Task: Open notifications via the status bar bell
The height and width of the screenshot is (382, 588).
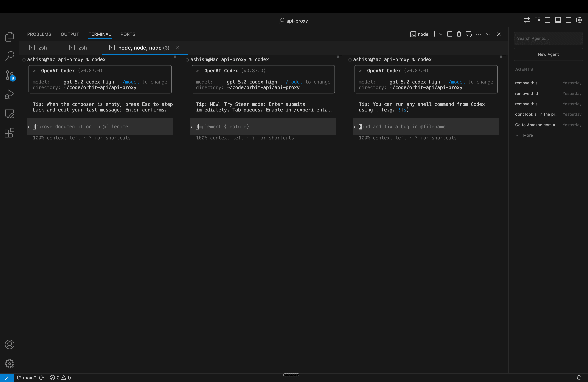Action: tap(579, 378)
